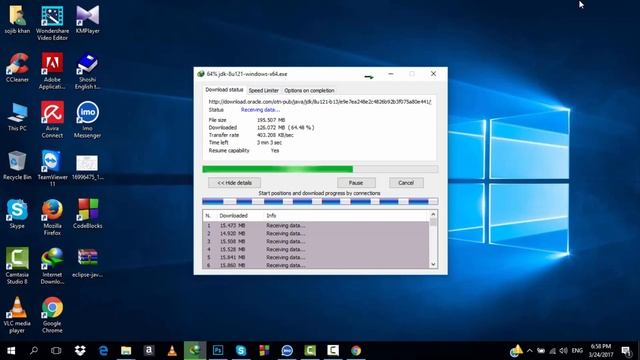Open the Options on completion tab
Image resolution: width=640 pixels, height=360 pixels.
click(x=309, y=90)
